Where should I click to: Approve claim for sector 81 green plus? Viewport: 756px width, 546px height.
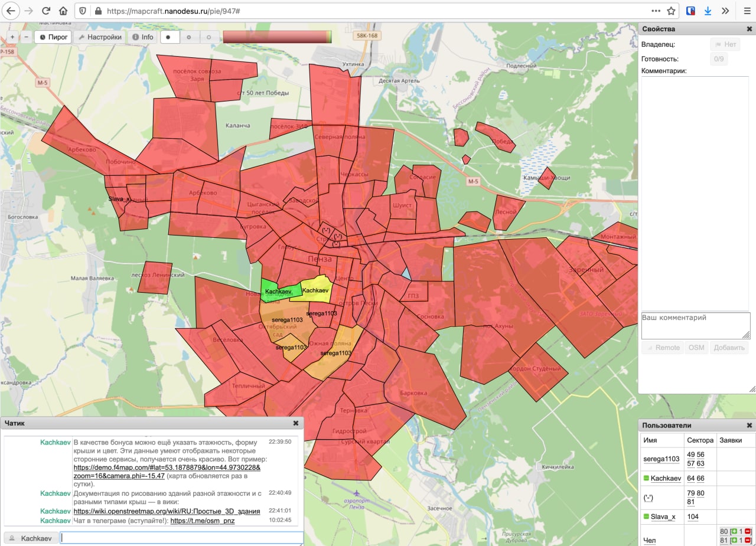[734, 540]
